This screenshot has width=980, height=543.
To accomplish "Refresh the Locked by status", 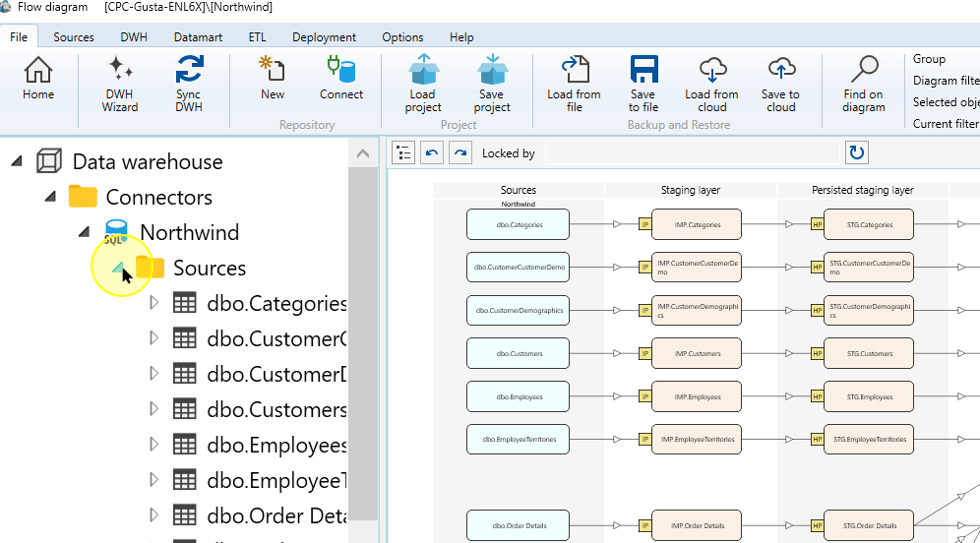I will [x=857, y=152].
